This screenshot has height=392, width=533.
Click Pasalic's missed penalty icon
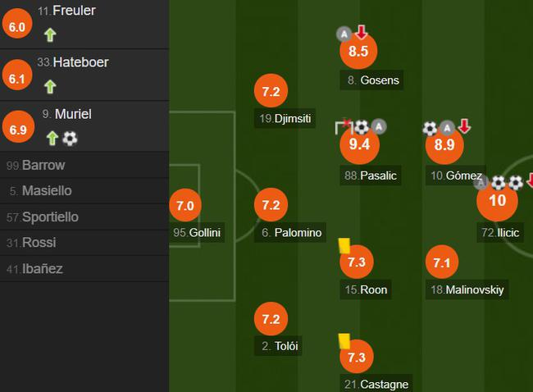click(344, 127)
